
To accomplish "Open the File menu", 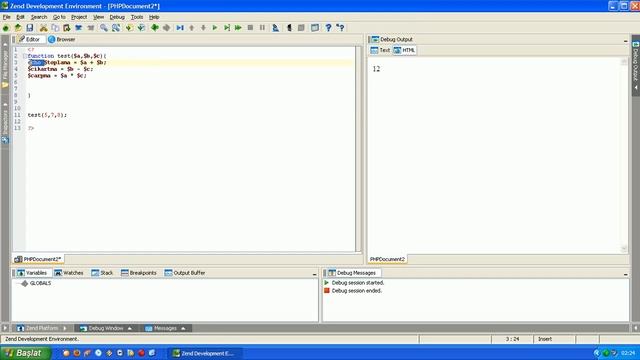I will (x=7, y=17).
